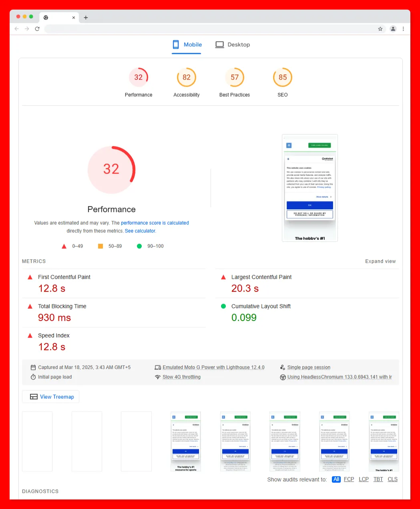Click the red triangle beside First Contentful Paint
Viewport: 420px width, 509px height.
[30, 277]
